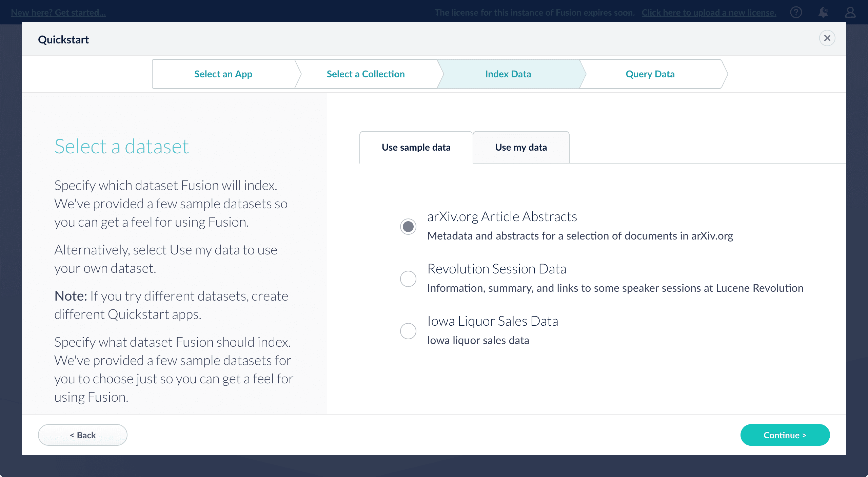Viewport: 868px width, 477px height.
Task: Choose Iowa Liquor Sales Data option
Action: coord(408,331)
